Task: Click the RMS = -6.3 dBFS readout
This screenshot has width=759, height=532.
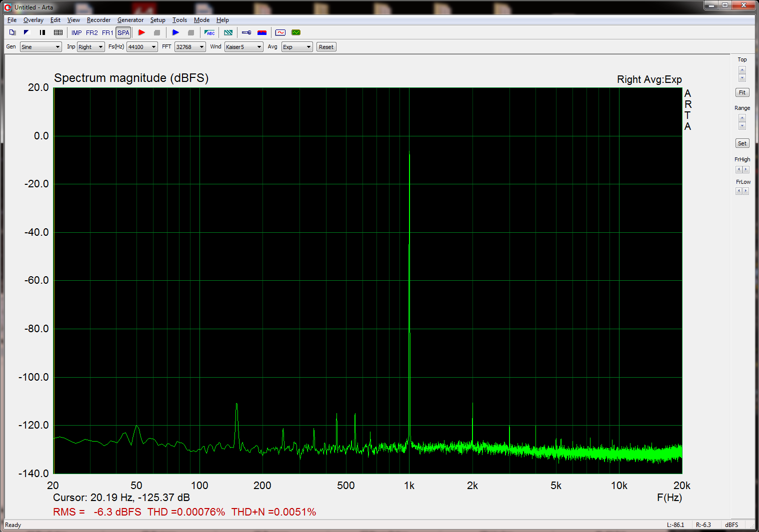Action: pos(97,512)
